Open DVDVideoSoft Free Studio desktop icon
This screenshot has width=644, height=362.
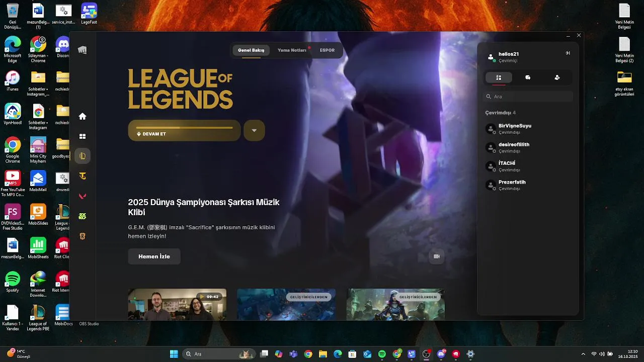click(x=13, y=217)
